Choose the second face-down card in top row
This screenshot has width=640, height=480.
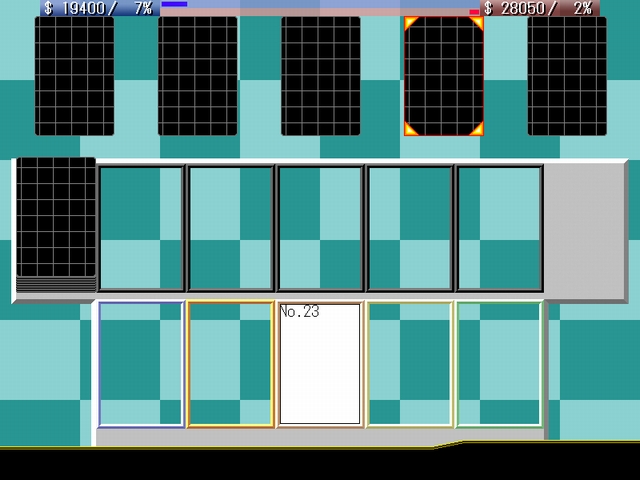click(198, 76)
